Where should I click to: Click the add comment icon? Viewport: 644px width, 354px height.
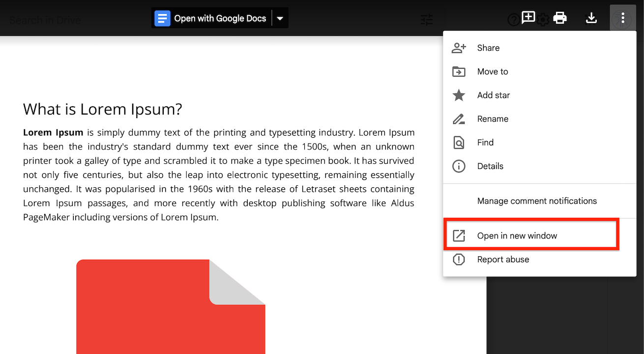(528, 18)
